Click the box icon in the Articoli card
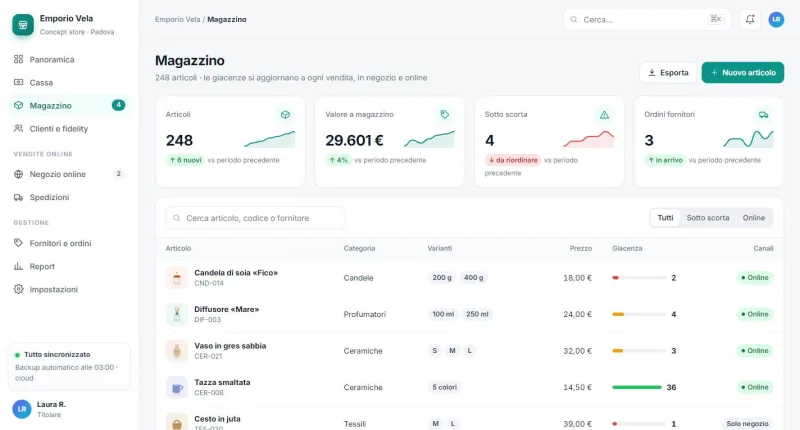The image size is (800, 430). click(285, 115)
